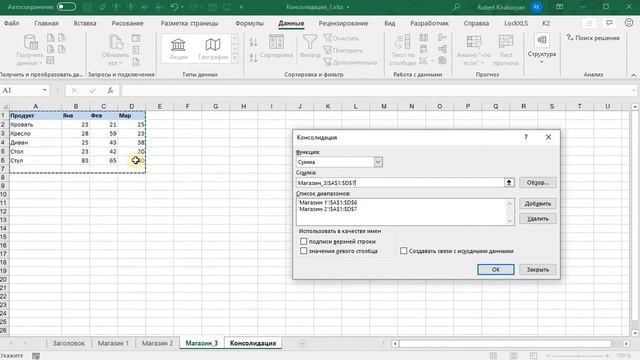This screenshot has height=360, width=640.
Task: Click the zoom slider in status bar
Action: [x=578, y=356]
